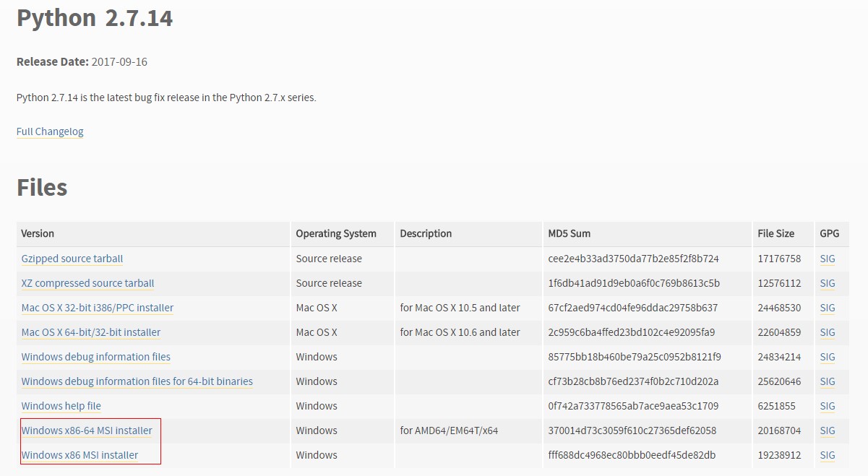Image resolution: width=868 pixels, height=476 pixels.
Task: Download the XZ compressed source tarball
Action: [87, 283]
